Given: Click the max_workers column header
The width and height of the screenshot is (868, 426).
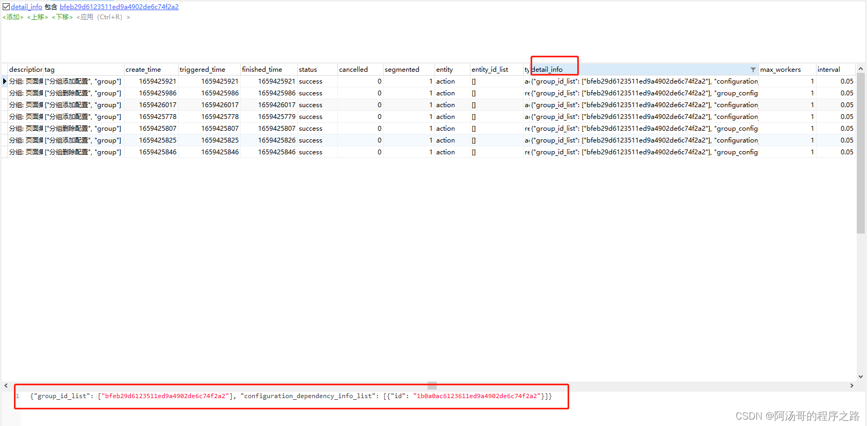Looking at the screenshot, I should pyautogui.click(x=788, y=70).
